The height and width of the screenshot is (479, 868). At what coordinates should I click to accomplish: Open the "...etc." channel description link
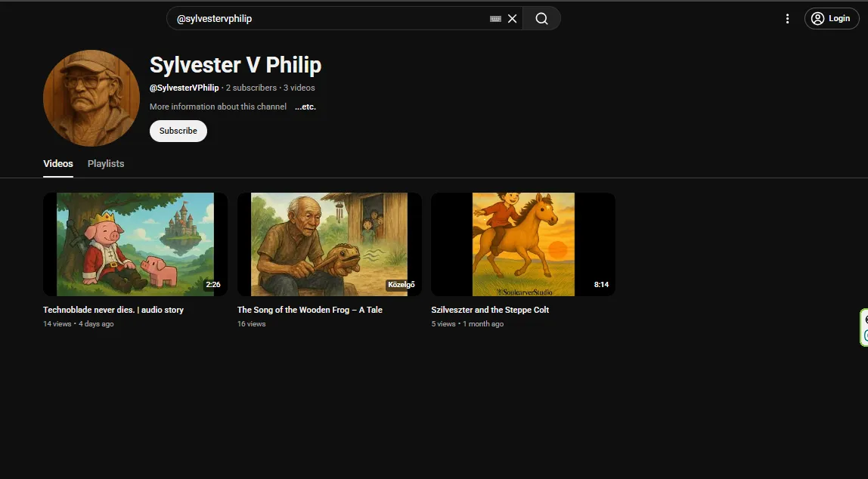tap(305, 107)
